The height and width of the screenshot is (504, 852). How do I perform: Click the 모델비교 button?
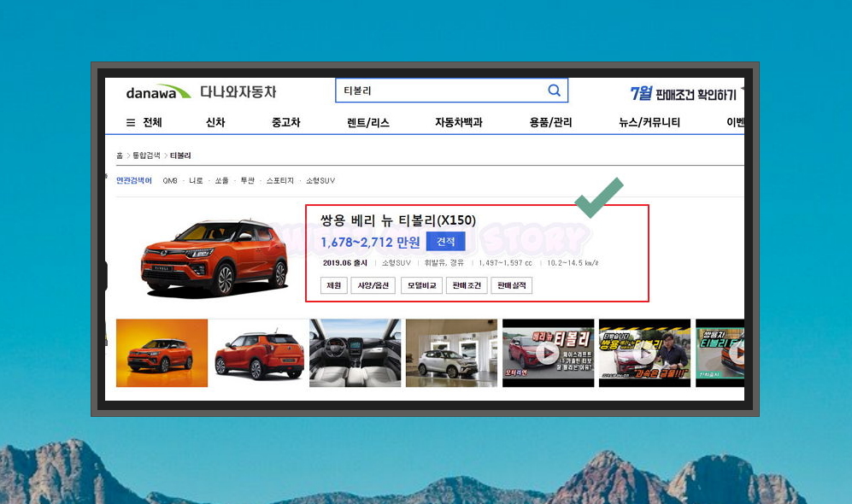point(421,285)
